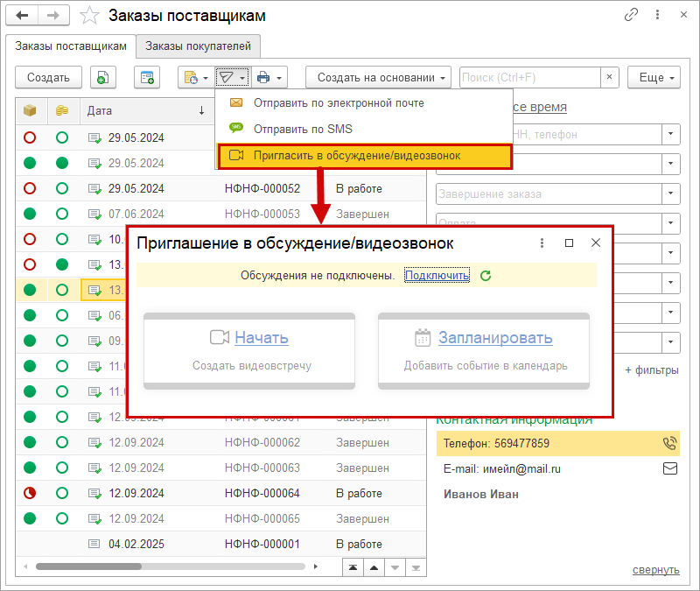This screenshot has width=700, height=591.
Task: Click the Завершен status of НФНФ-000062
Action: coord(362,442)
